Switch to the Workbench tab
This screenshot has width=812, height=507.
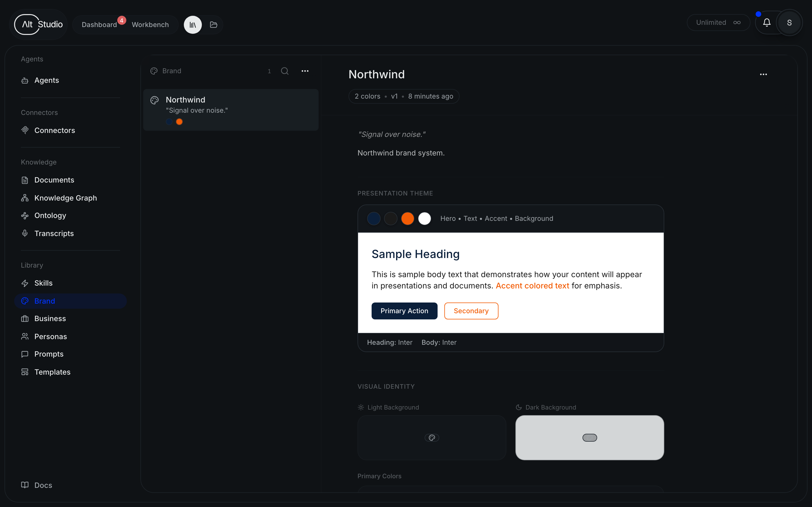pyautogui.click(x=150, y=25)
